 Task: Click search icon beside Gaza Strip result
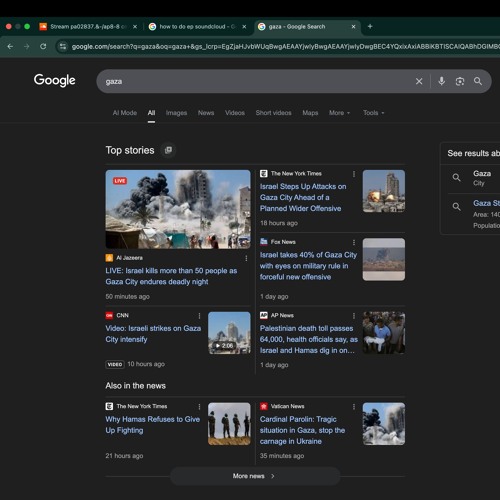tap(457, 207)
